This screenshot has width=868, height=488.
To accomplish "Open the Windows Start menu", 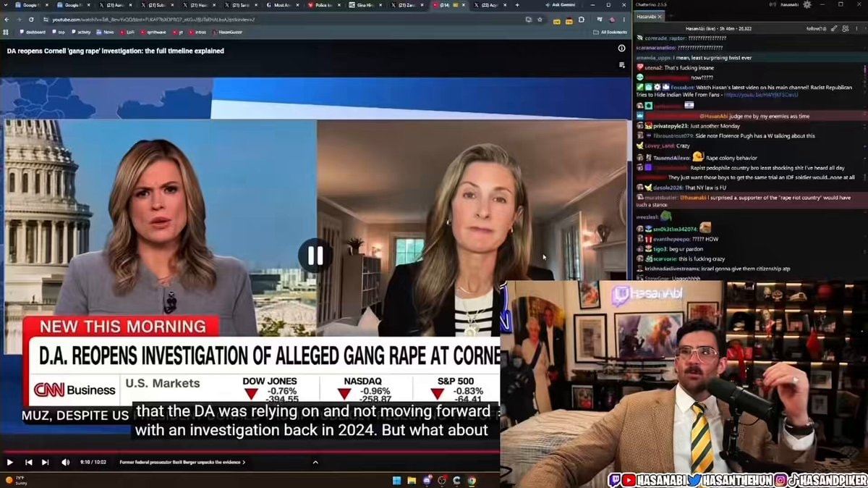I will (396, 480).
